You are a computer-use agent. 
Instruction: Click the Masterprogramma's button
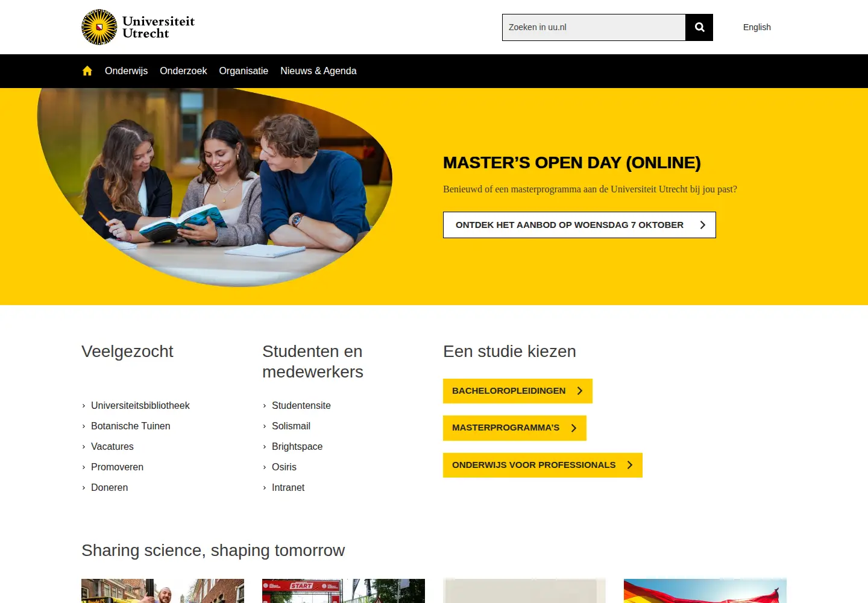click(x=515, y=428)
